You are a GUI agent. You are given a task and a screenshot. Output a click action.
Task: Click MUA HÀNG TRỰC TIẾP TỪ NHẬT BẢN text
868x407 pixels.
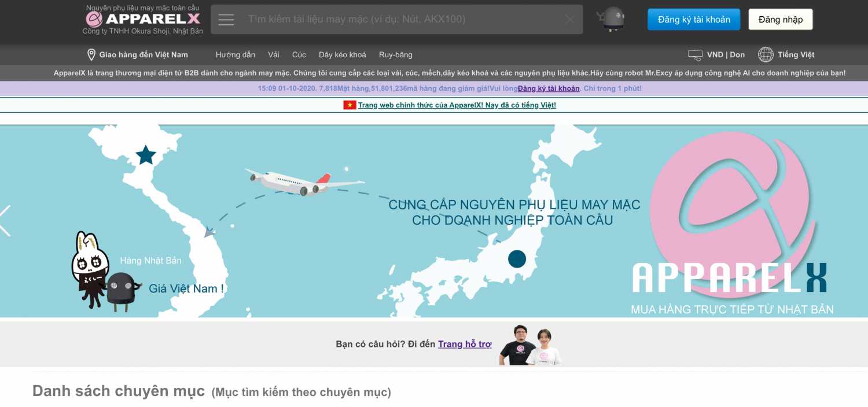[732, 310]
